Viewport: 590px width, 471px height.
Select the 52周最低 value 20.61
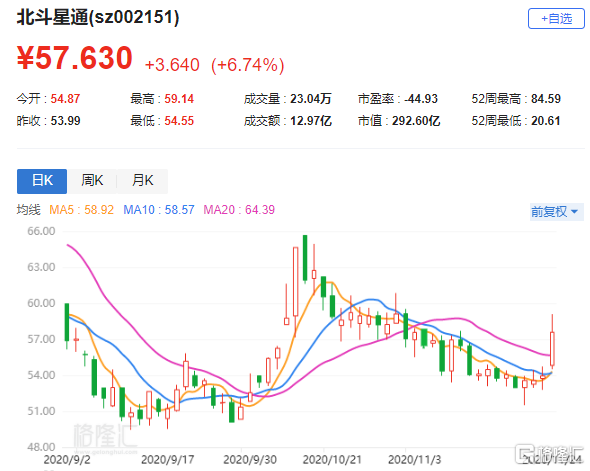546,121
